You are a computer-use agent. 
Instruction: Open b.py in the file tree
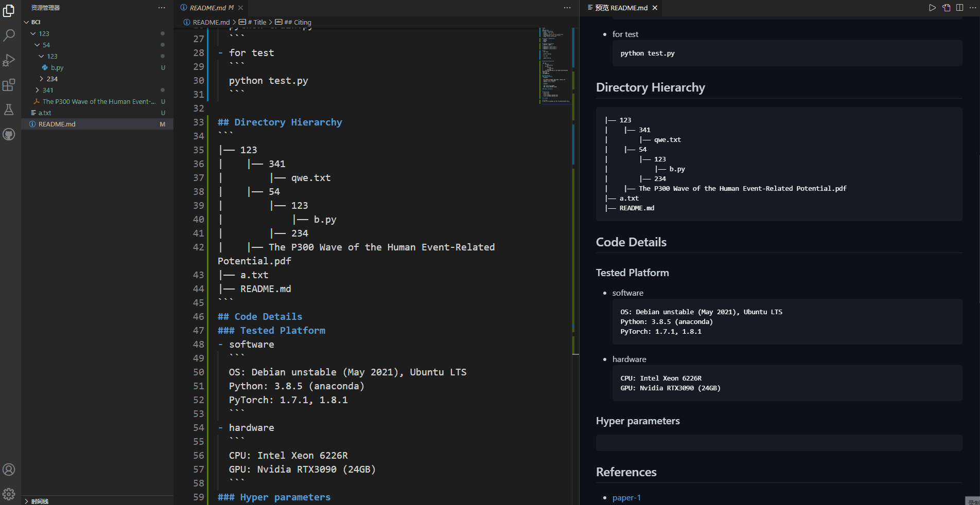[x=57, y=67]
